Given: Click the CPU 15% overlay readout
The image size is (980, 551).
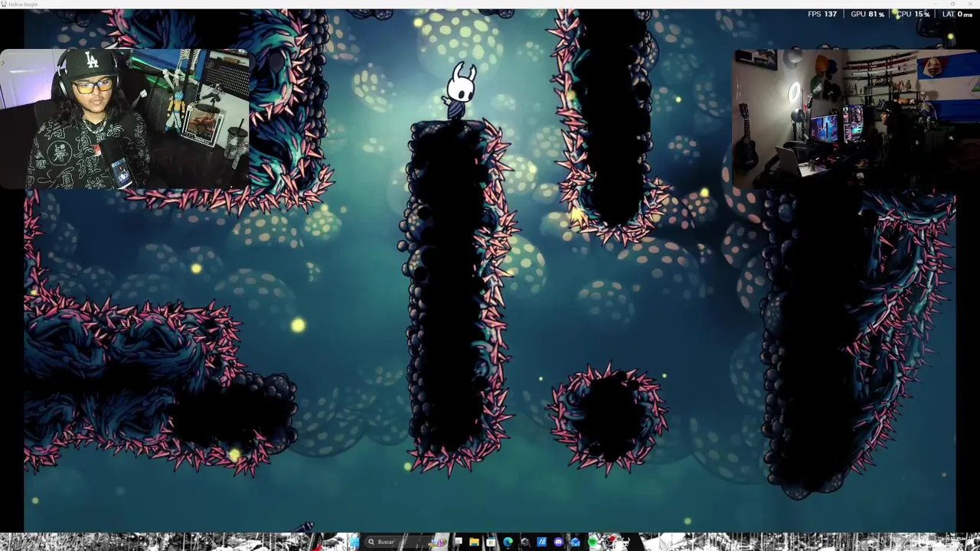Looking at the screenshot, I should [913, 15].
